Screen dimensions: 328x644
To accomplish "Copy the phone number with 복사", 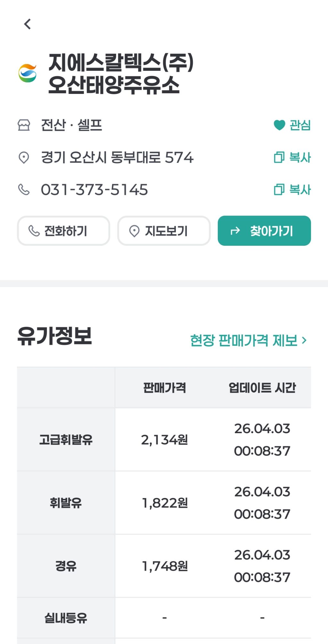I will pyautogui.click(x=292, y=190).
